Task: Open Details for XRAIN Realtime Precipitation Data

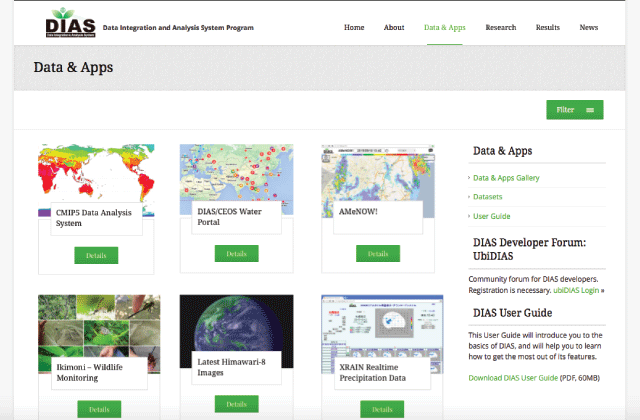Action: pos(382,409)
